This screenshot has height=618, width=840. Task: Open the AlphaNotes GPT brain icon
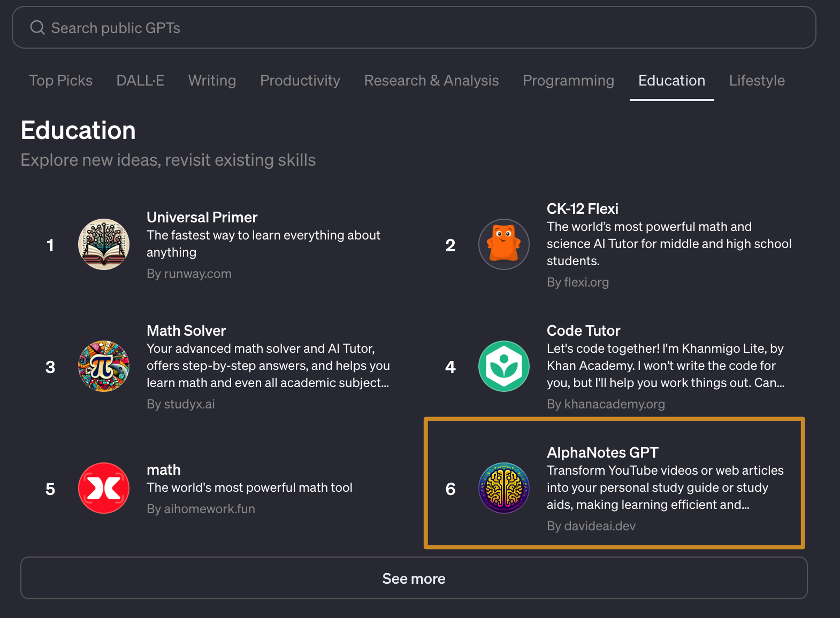pyautogui.click(x=504, y=488)
